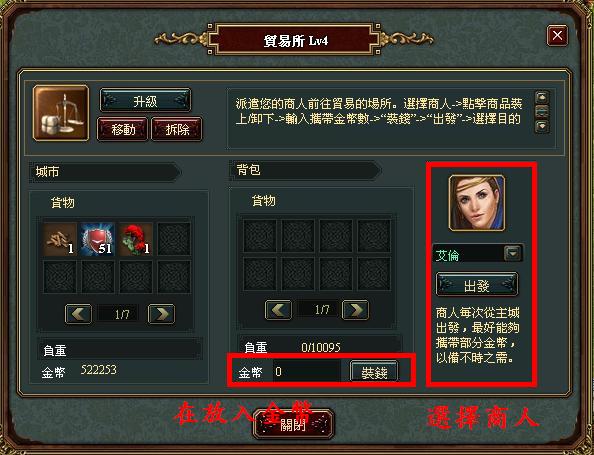This screenshot has height=455, width=594.
Task: Click the 移動 move button
Action: pos(122,130)
